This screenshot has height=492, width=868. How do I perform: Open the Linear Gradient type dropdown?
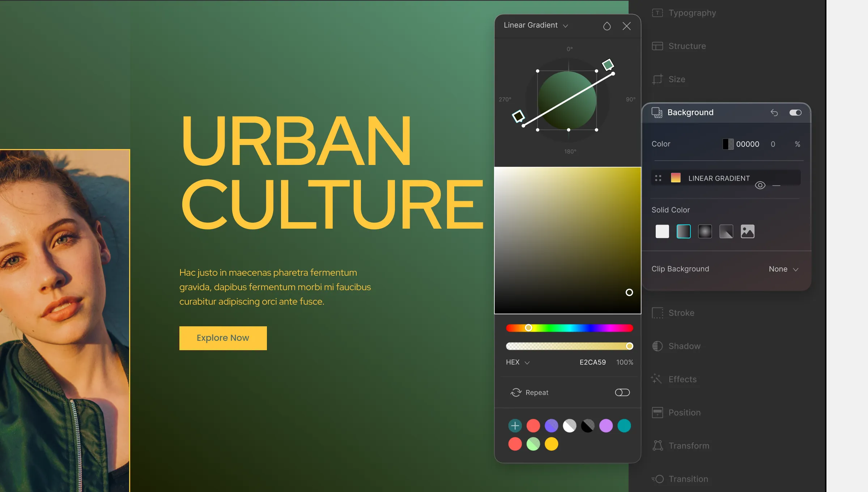click(x=536, y=25)
